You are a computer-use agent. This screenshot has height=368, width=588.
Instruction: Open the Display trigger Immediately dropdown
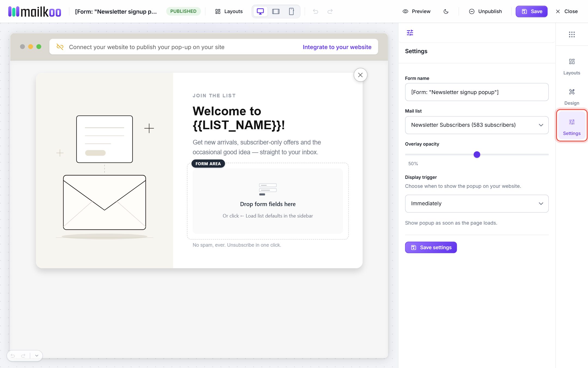[x=477, y=204]
